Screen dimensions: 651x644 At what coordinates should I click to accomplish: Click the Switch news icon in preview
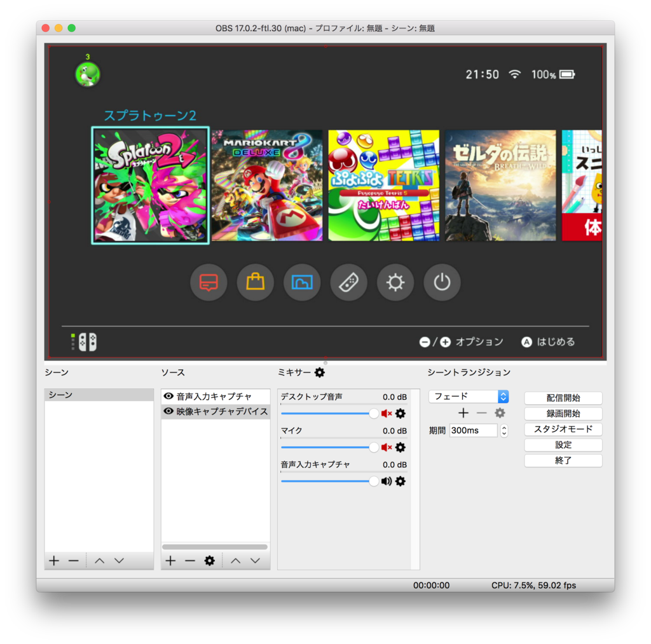[x=209, y=282]
